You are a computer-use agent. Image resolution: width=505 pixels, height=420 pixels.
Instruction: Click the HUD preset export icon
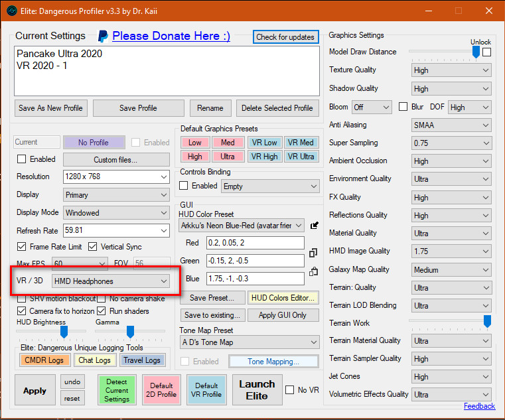[x=314, y=226]
